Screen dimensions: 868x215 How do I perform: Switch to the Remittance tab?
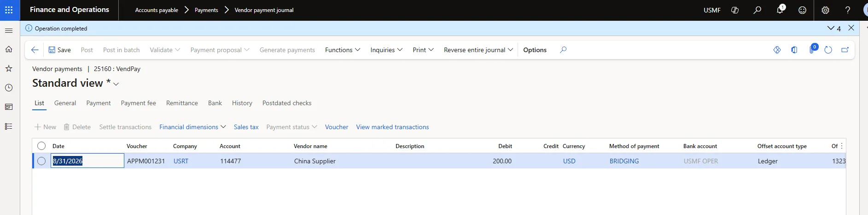coord(182,103)
